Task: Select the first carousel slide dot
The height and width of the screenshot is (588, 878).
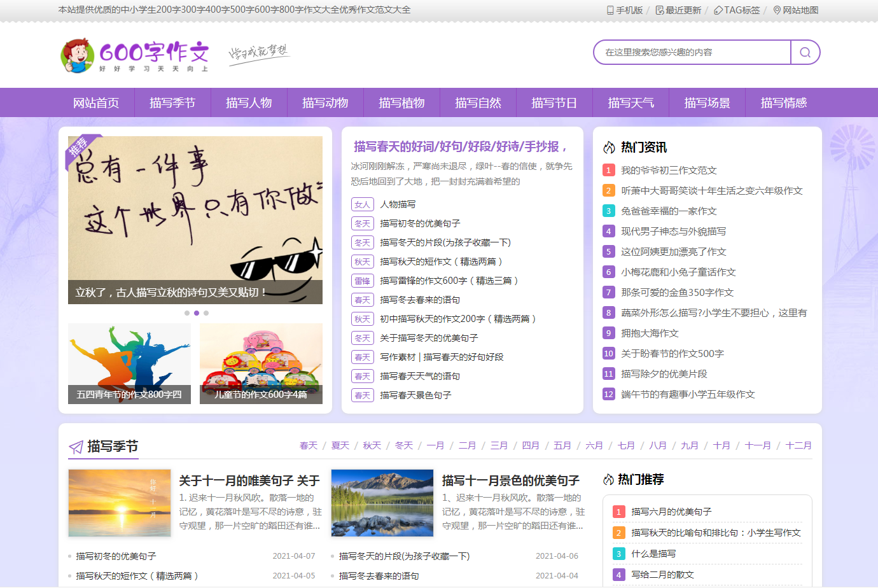Action: click(187, 313)
